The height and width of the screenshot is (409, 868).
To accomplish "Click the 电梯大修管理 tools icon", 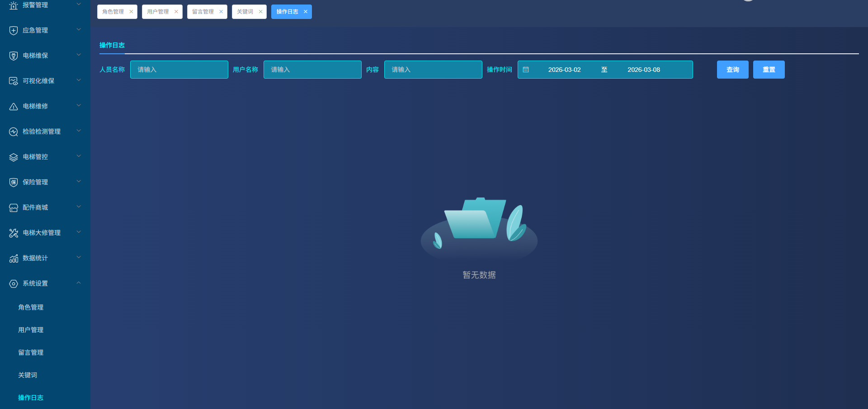I will tap(14, 233).
